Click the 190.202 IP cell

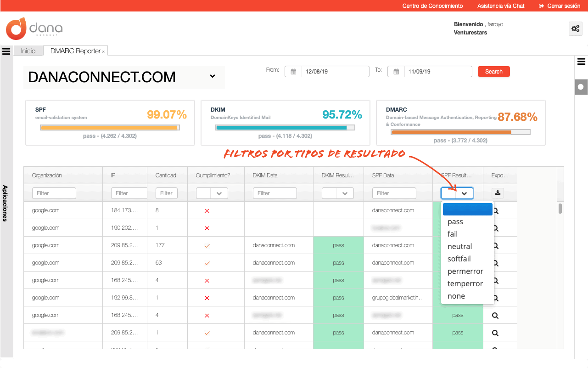[x=125, y=228]
